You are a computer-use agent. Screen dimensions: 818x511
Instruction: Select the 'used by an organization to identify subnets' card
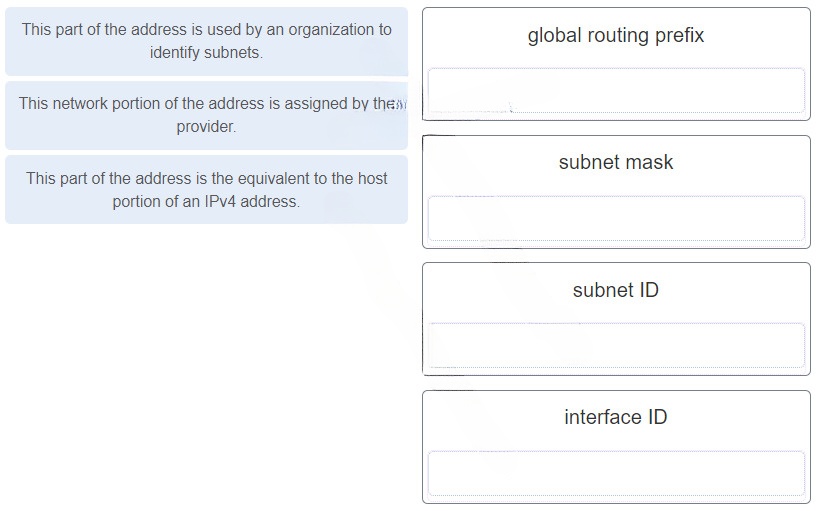pos(207,41)
